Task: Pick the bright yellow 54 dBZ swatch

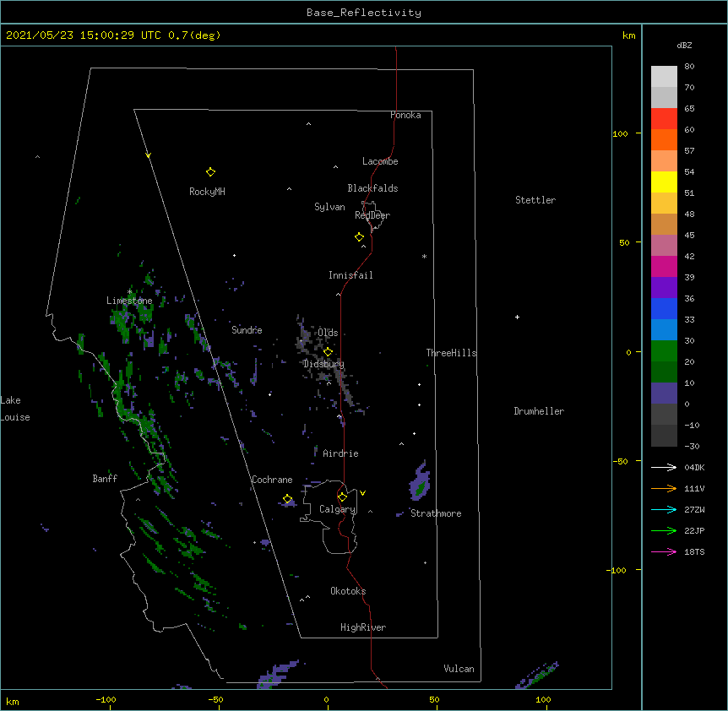Action: [664, 182]
